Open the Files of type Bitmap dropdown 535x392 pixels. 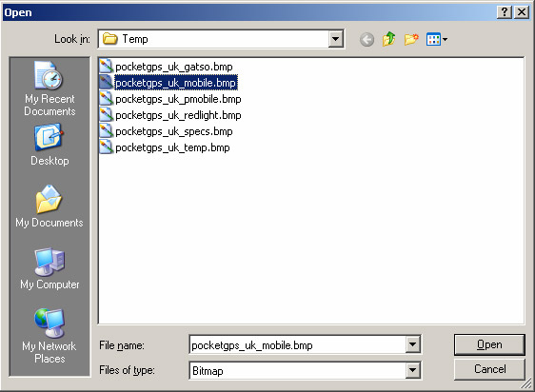point(412,370)
